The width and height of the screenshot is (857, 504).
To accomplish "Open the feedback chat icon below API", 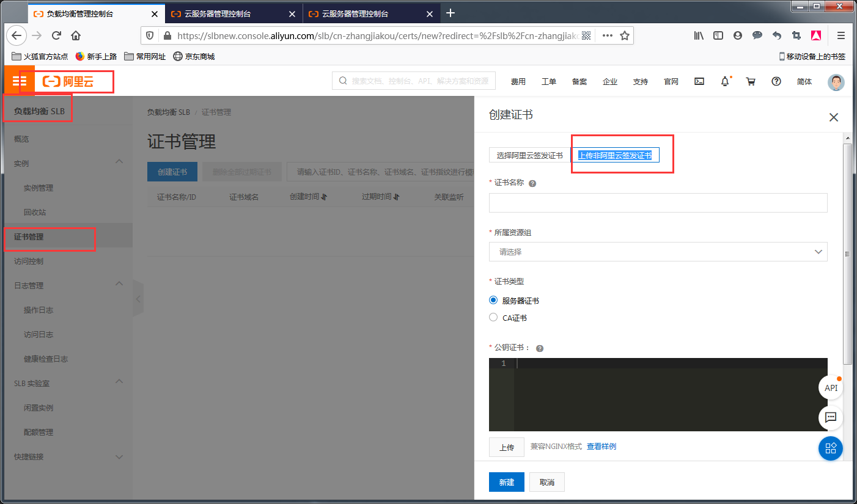I will tap(831, 418).
